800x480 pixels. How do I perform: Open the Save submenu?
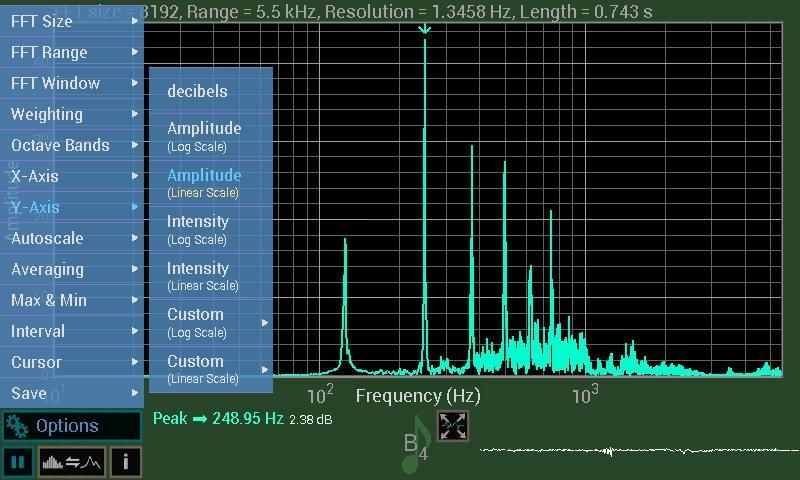click(72, 393)
